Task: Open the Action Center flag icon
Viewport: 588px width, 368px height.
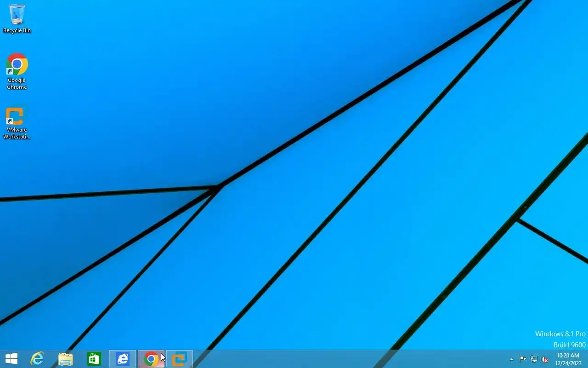Action: [x=523, y=359]
